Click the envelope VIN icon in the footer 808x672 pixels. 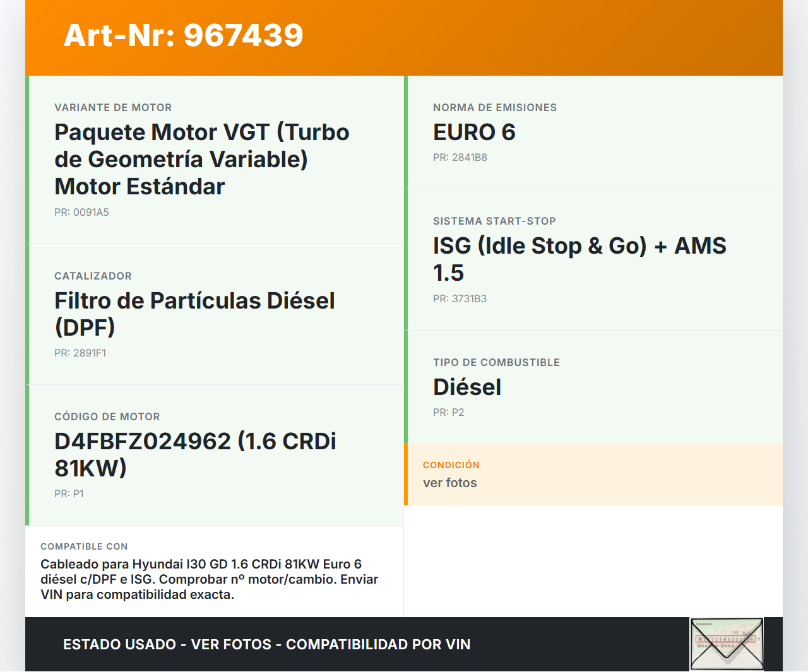pyautogui.click(x=727, y=644)
